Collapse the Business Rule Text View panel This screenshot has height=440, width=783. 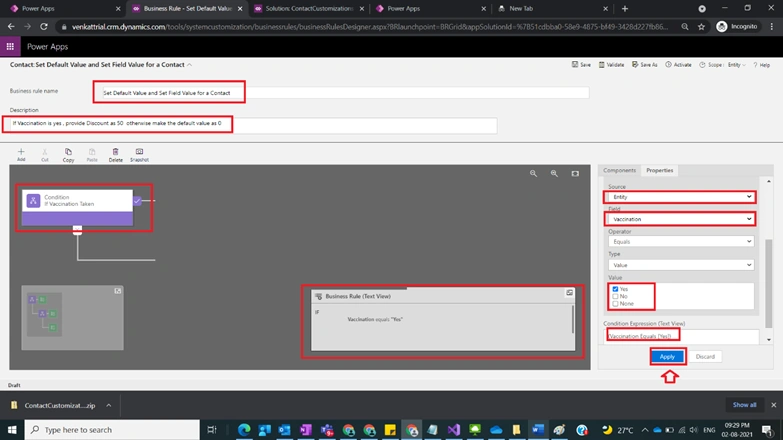click(x=569, y=293)
